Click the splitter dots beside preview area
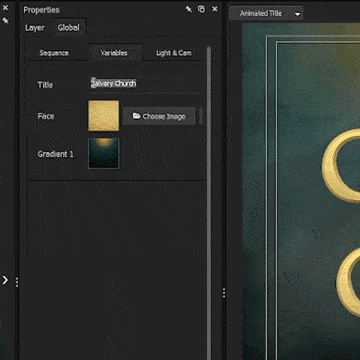 pos(224,293)
